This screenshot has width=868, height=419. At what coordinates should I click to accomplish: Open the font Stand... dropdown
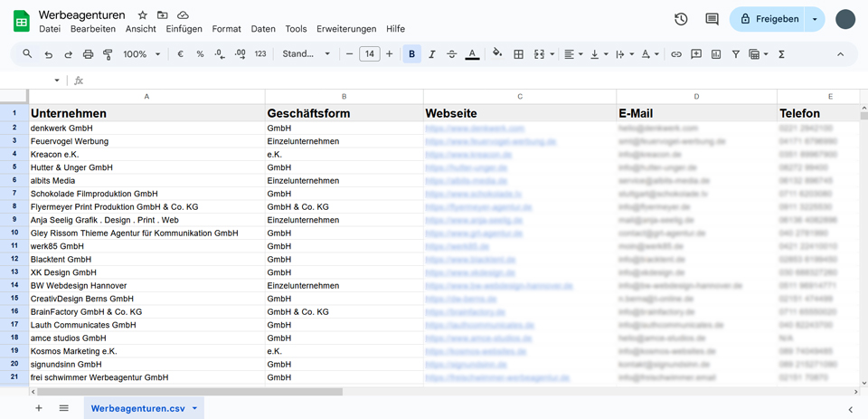click(x=307, y=54)
